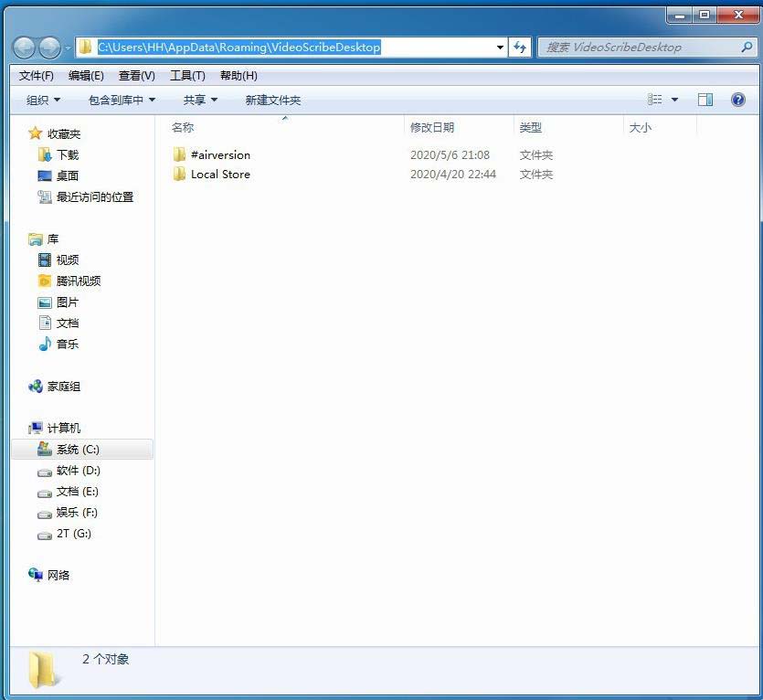Click the #airversion folder name
Image resolution: width=763 pixels, height=700 pixels.
pos(220,154)
